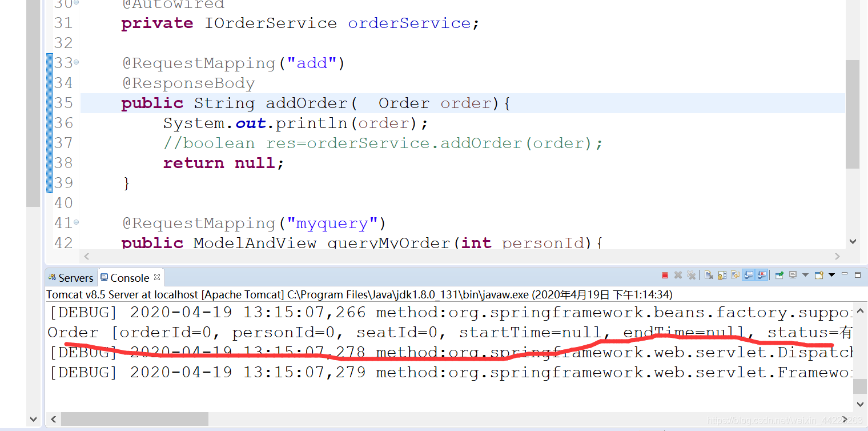Image resolution: width=868 pixels, height=431 pixels.
Task: Collapse the fold marker at line 30
Action: [x=77, y=3]
